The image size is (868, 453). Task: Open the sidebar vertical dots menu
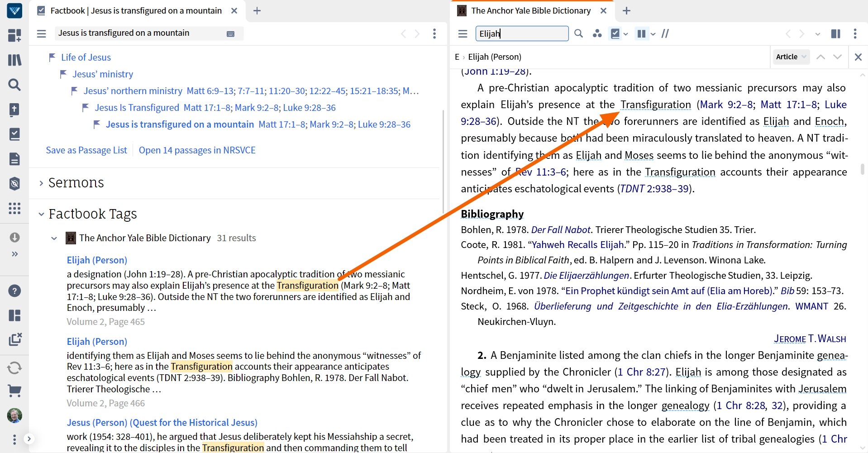pyautogui.click(x=14, y=439)
